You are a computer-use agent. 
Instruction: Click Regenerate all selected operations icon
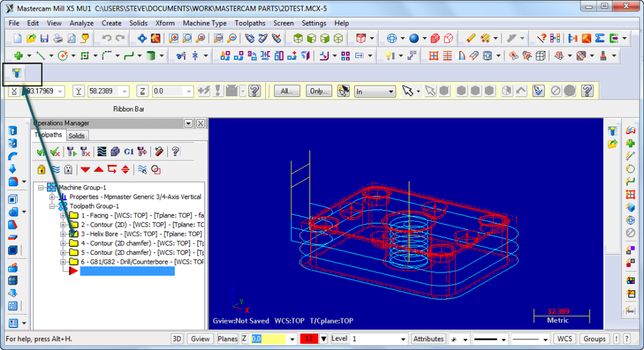72,152
